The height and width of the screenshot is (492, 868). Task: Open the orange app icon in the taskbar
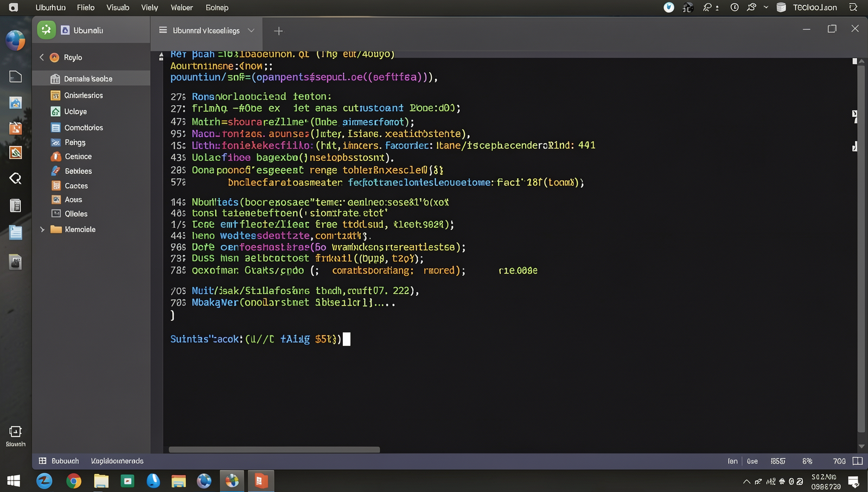coord(261,481)
